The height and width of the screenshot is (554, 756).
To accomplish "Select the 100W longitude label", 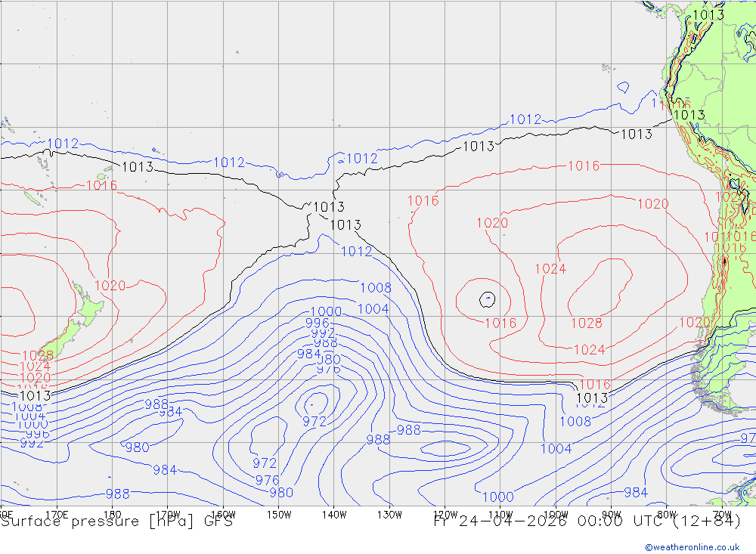I will click(556, 515).
